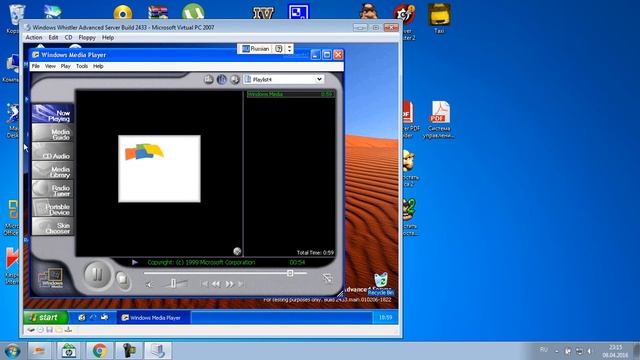This screenshot has height=360, width=640.
Task: Click Virtual PC hard disk status icon
Action: point(31,330)
